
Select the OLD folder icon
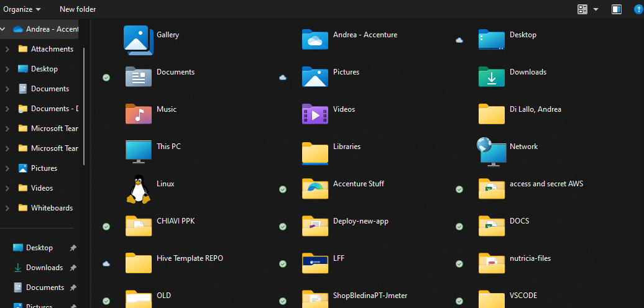point(139,299)
